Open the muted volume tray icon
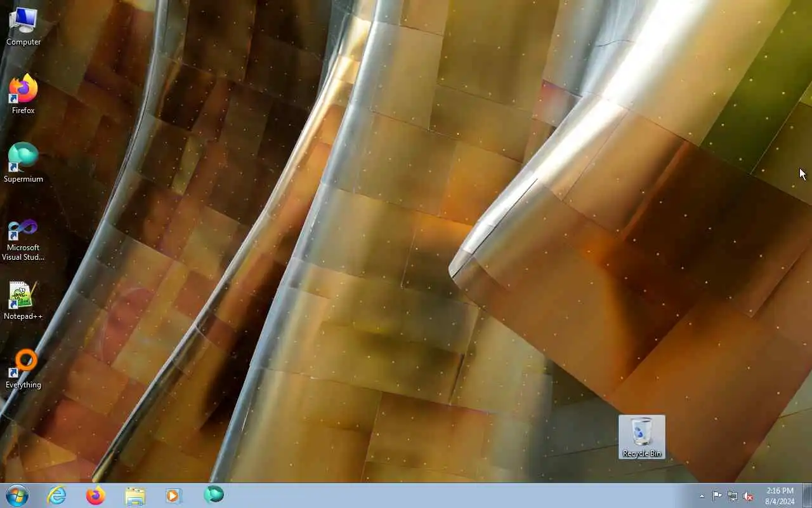This screenshot has width=812, height=508. [x=749, y=496]
